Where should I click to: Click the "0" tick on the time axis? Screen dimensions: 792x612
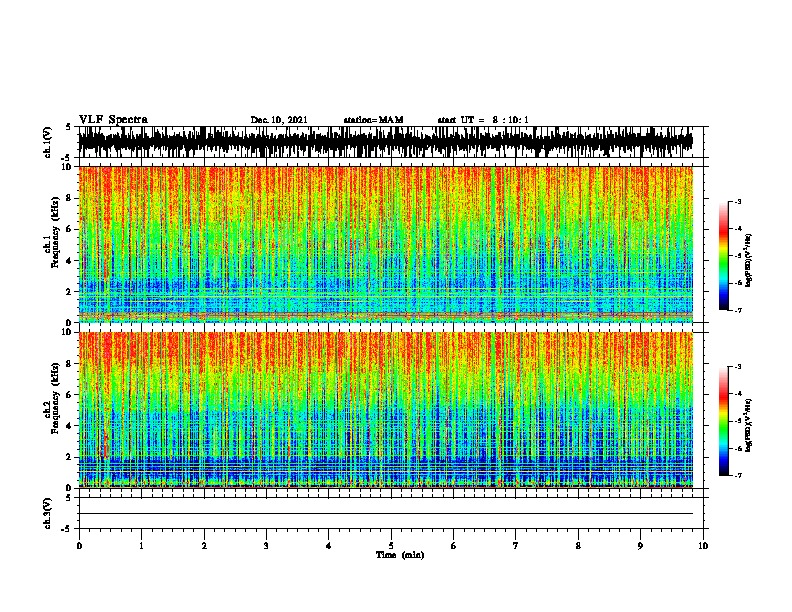(x=79, y=546)
